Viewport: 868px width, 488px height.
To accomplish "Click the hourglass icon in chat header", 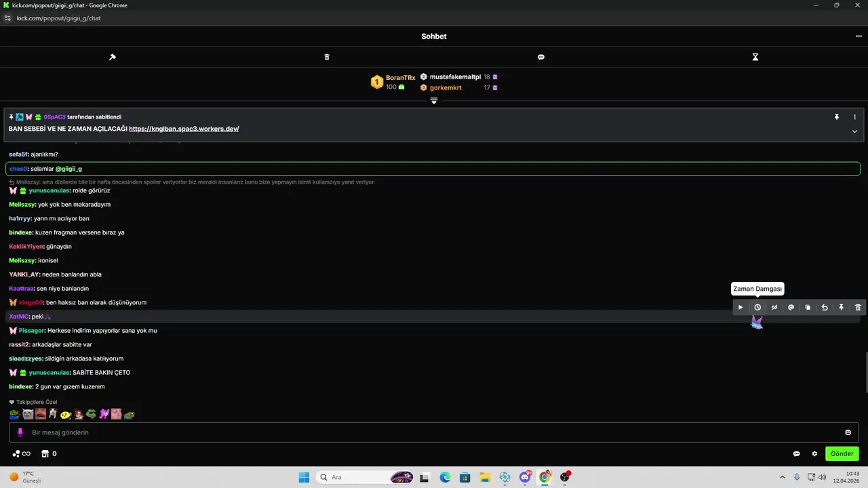I will coord(755,57).
